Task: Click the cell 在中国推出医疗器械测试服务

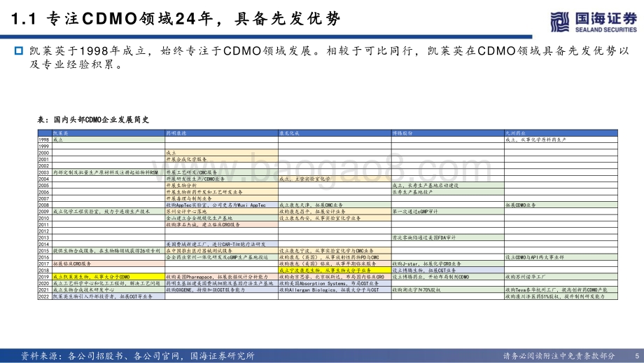Action: (221, 251)
